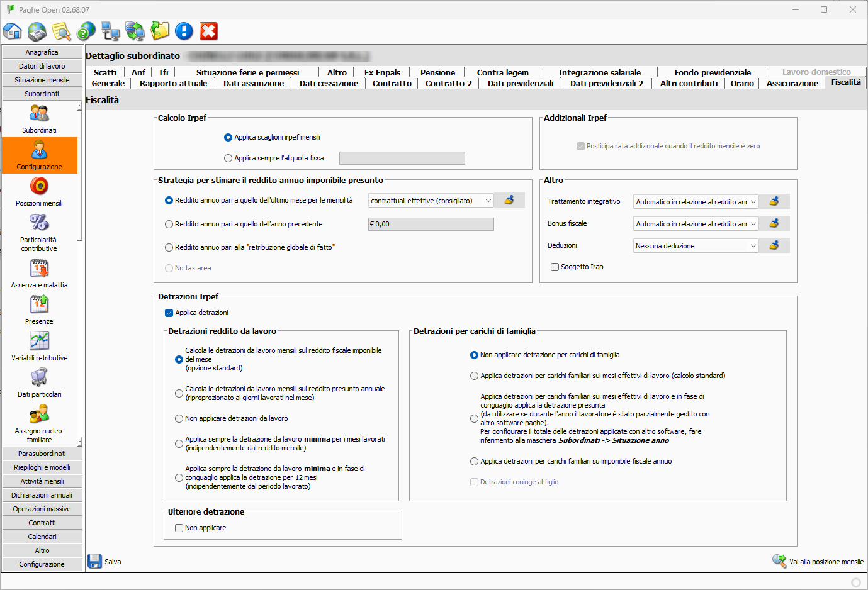Image resolution: width=868 pixels, height=590 pixels.
Task: Click Vai alla posizione mensile
Action: click(818, 561)
